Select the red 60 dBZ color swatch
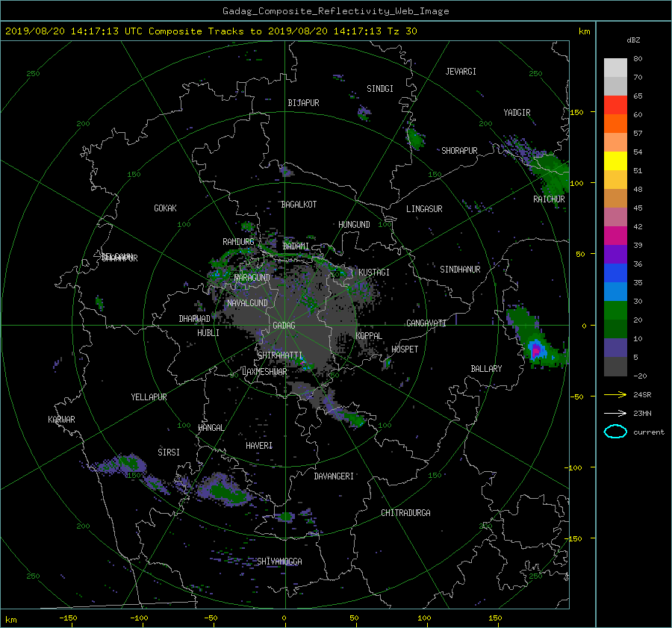Viewport: 672px width, 628px height. pyautogui.click(x=615, y=105)
